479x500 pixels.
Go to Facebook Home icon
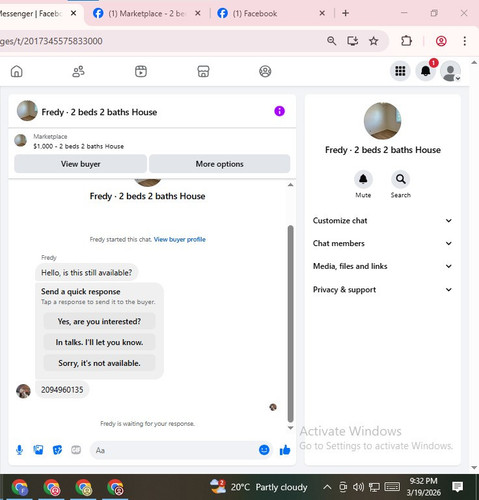[x=17, y=71]
